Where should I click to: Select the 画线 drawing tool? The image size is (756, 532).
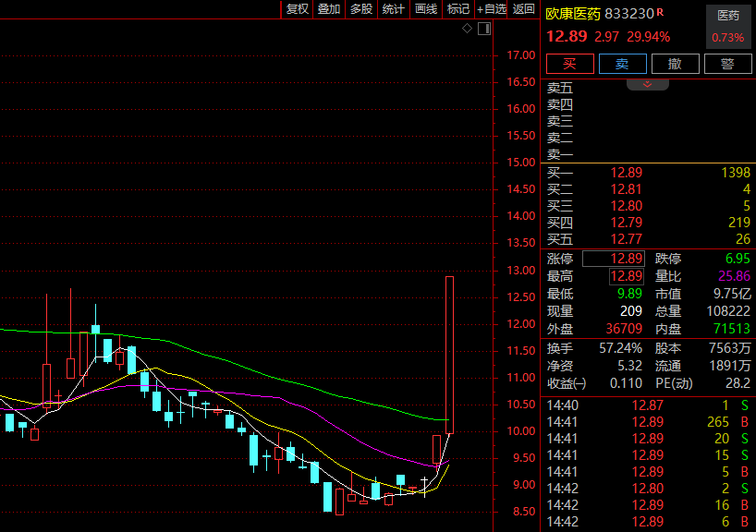pyautogui.click(x=425, y=9)
